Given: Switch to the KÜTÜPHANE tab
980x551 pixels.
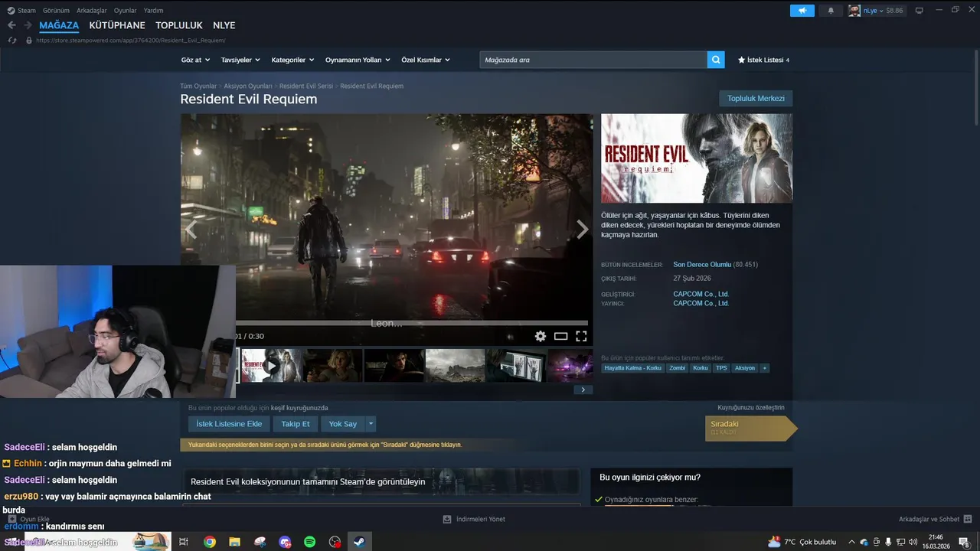Looking at the screenshot, I should pos(117,25).
